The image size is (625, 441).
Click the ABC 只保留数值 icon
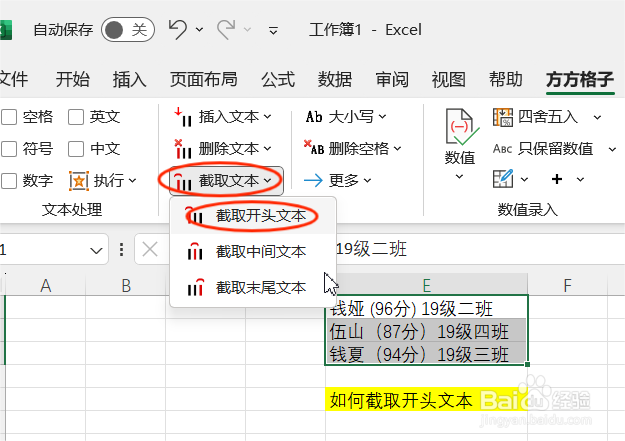502,149
